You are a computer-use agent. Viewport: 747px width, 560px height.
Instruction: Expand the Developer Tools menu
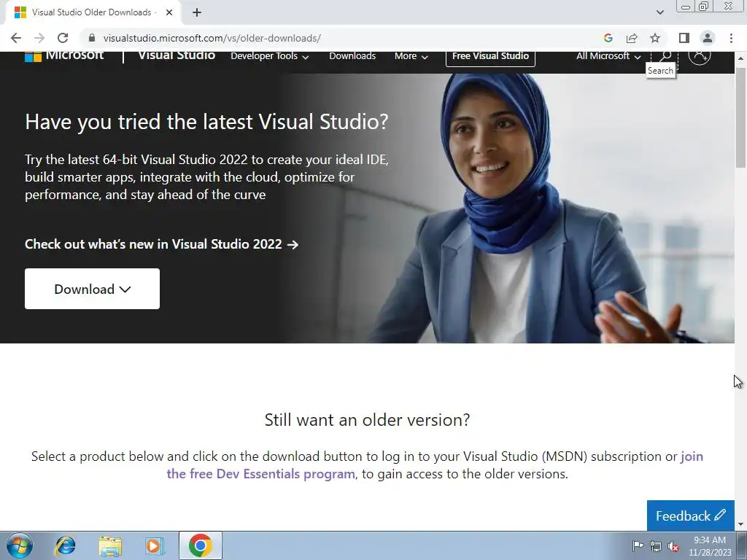tap(270, 56)
